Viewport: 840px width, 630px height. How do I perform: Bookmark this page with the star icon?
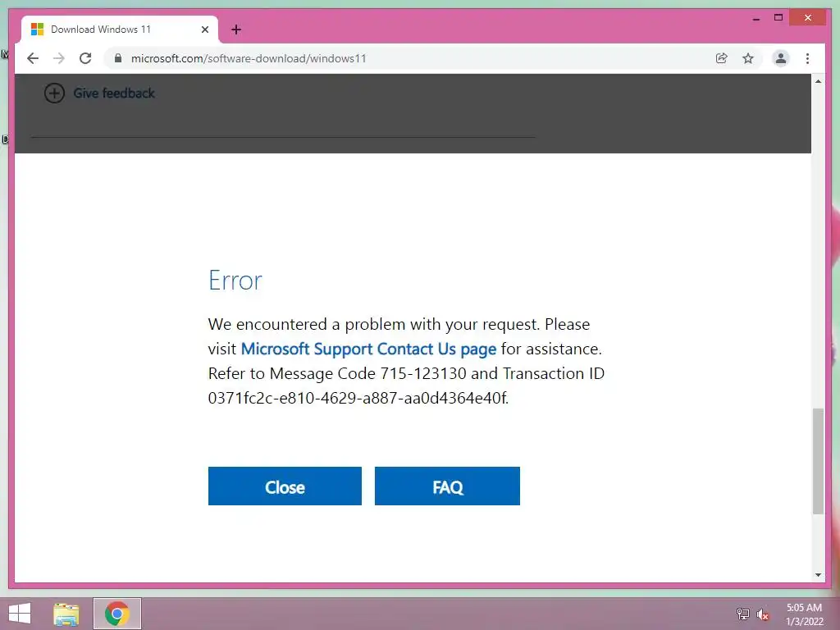tap(748, 58)
